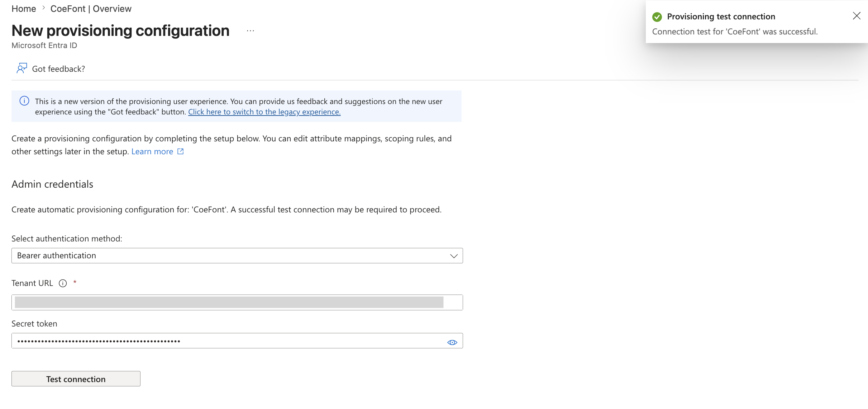Image resolution: width=868 pixels, height=409 pixels.
Task: Switch to the legacy experience link
Action: pos(264,112)
